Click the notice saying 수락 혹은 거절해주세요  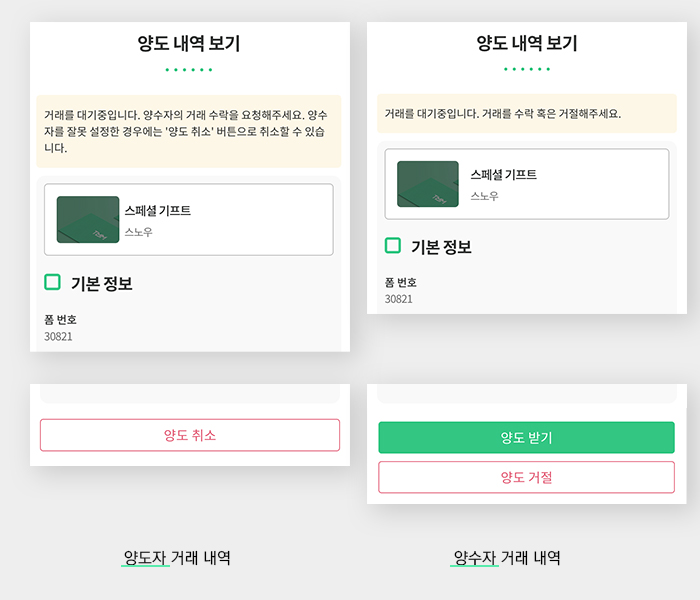[x=527, y=113]
